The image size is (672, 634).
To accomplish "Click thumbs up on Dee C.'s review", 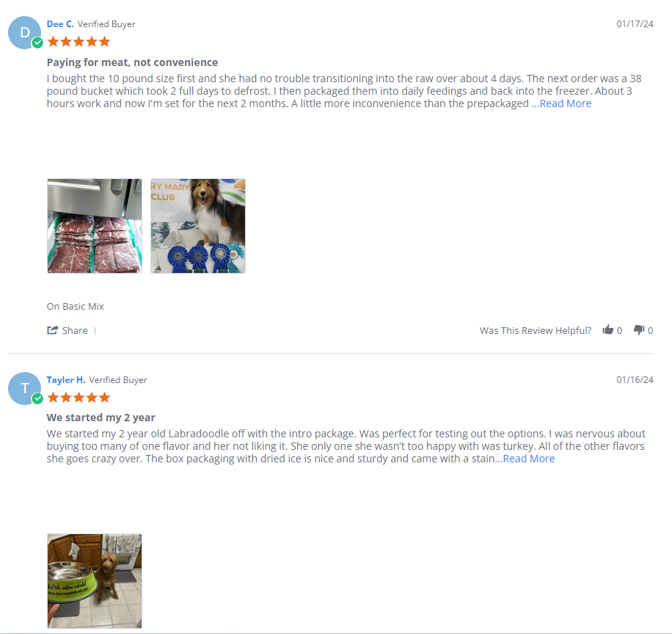I will (x=607, y=329).
